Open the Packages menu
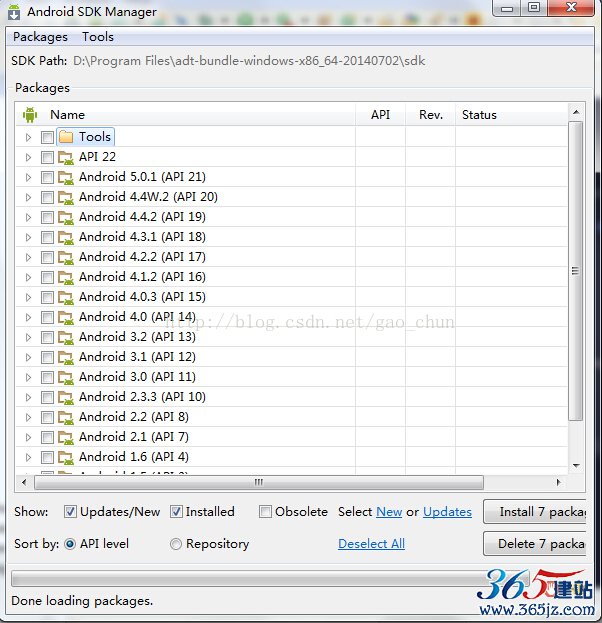This screenshot has width=602, height=623. click(40, 37)
